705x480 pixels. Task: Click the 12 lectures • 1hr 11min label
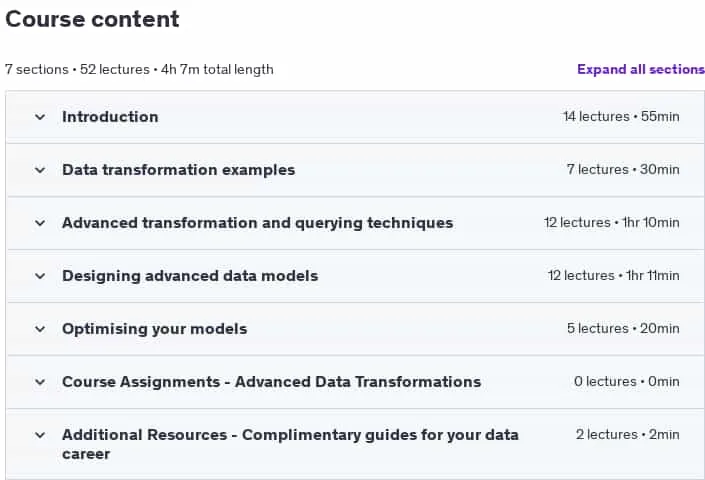pos(613,276)
